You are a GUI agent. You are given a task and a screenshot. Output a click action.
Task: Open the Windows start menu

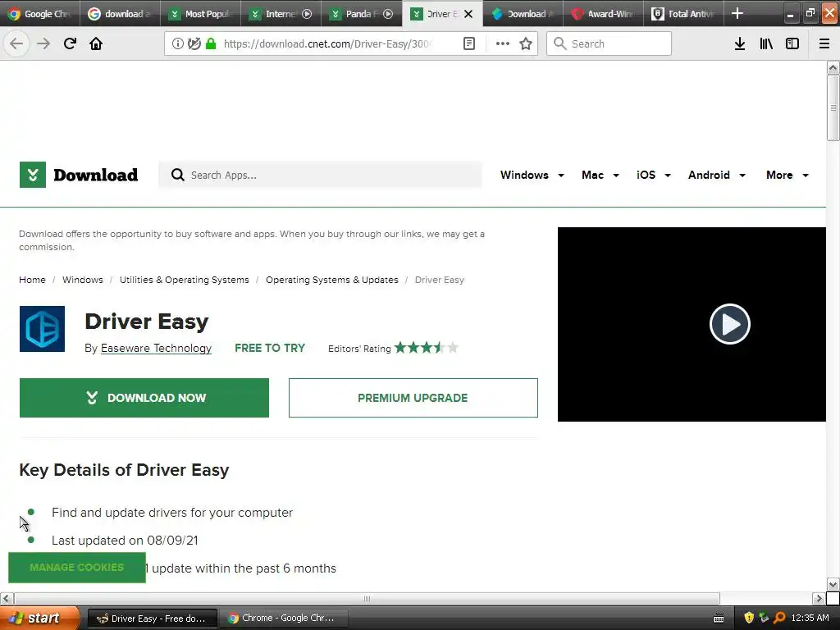tap(39, 618)
